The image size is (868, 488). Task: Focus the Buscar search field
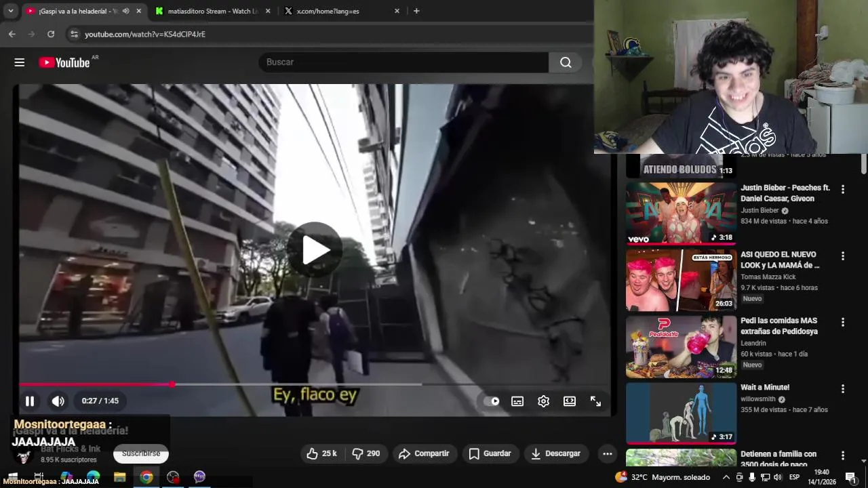point(403,62)
